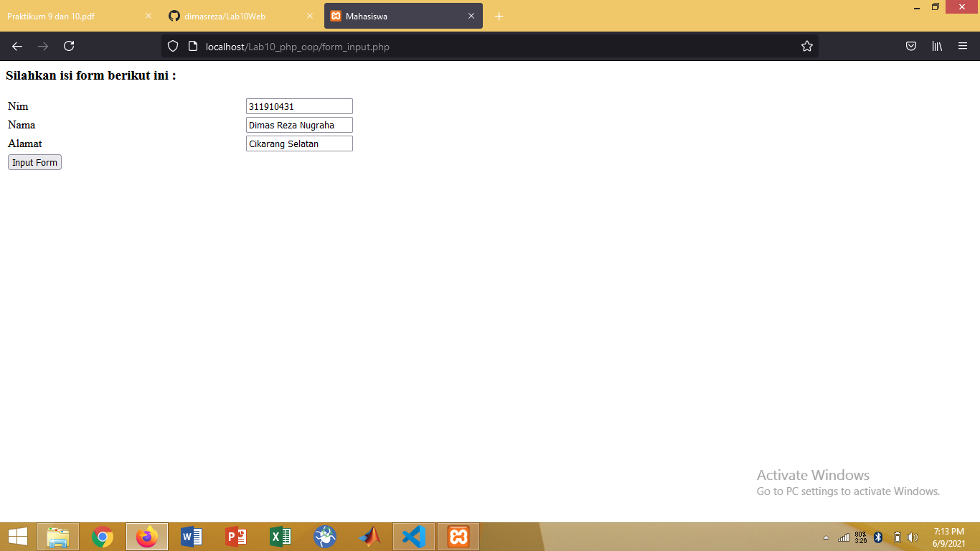The width and height of the screenshot is (980, 551).
Task: Launch MATLAB from the taskbar
Action: point(369,536)
